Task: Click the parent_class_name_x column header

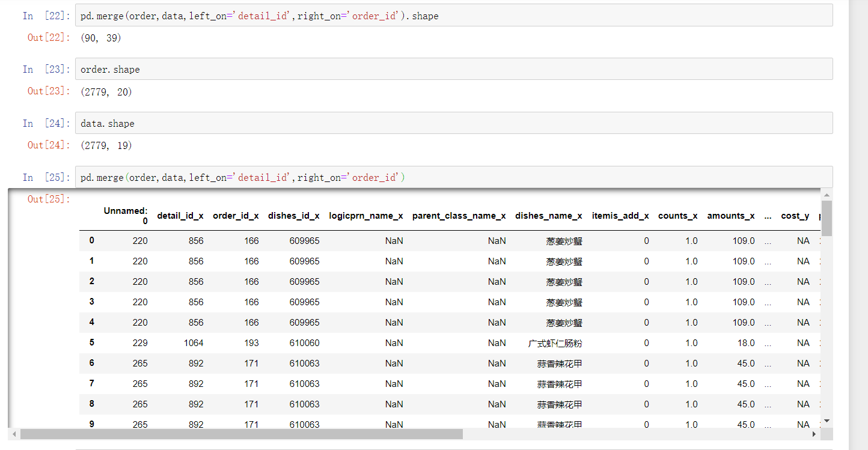Action: (459, 216)
